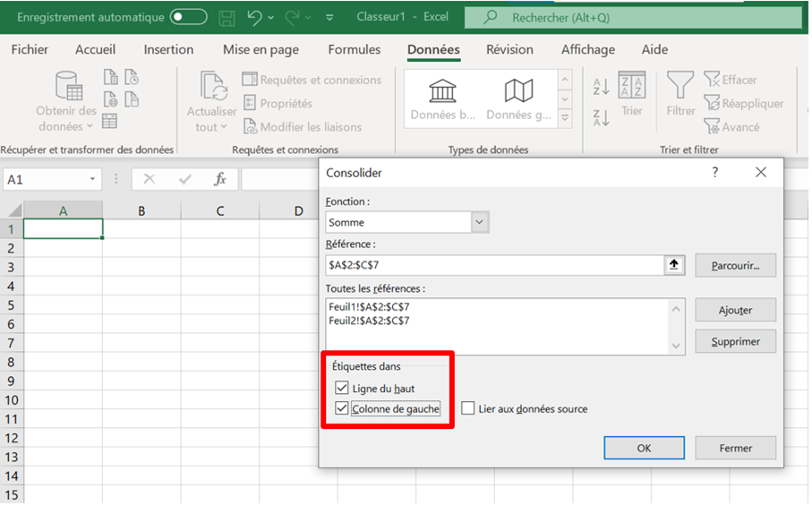Click the references list scroll down arrow
The width and height of the screenshot is (812, 505).
pos(676,346)
